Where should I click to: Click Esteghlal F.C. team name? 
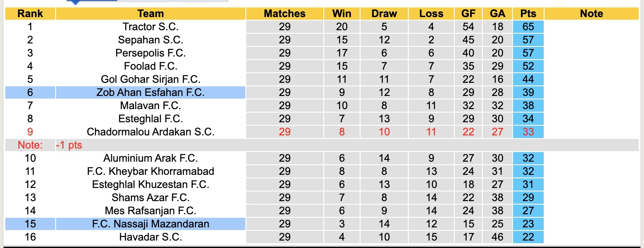(150, 119)
